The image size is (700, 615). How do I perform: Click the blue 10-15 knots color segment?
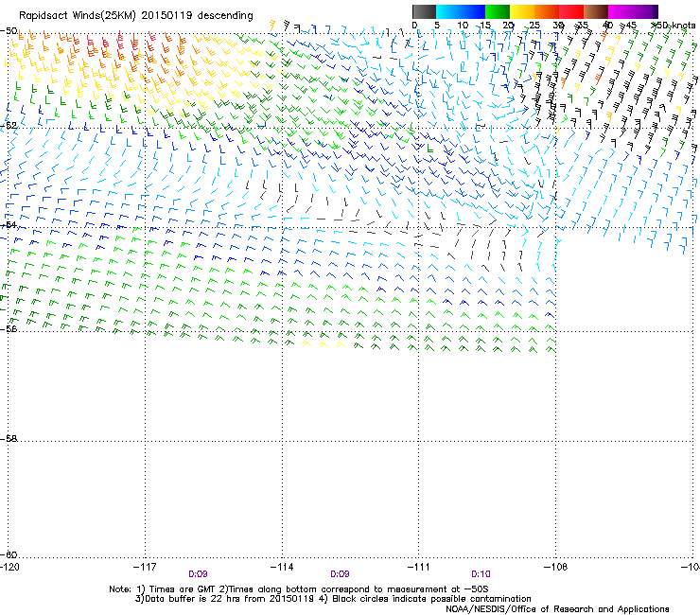point(473,11)
